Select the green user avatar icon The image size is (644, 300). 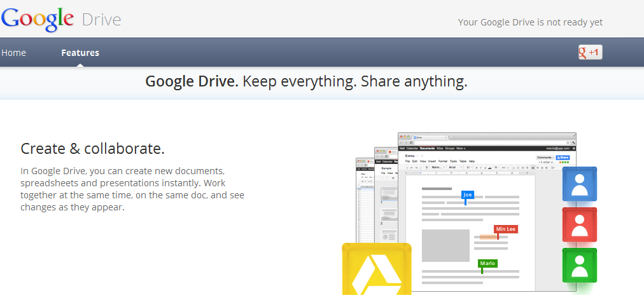click(x=579, y=265)
